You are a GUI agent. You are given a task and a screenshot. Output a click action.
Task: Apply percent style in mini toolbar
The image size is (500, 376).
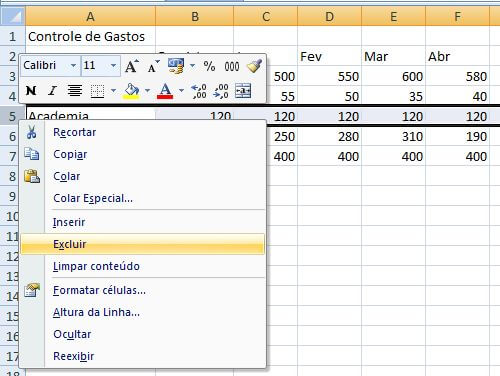tap(209, 66)
